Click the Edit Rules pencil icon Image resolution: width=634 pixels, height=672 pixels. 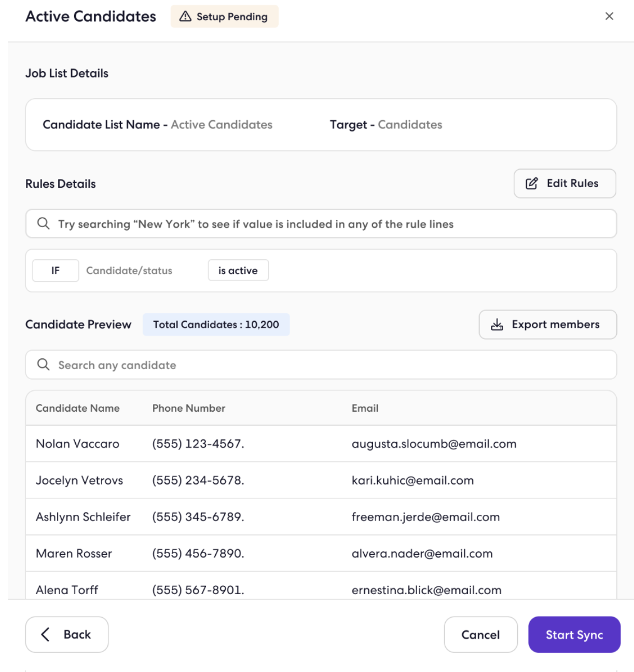click(x=532, y=184)
